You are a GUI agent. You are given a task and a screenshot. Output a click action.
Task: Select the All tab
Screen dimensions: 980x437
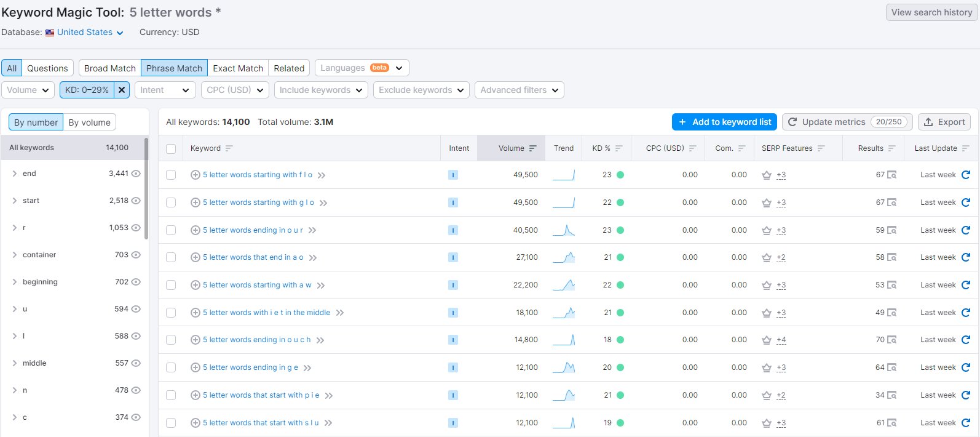click(12, 68)
